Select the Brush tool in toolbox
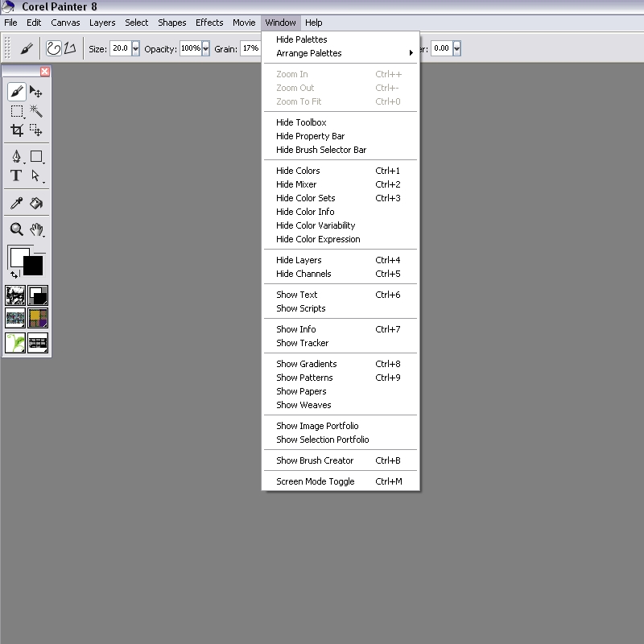The height and width of the screenshot is (644, 644). tap(16, 92)
